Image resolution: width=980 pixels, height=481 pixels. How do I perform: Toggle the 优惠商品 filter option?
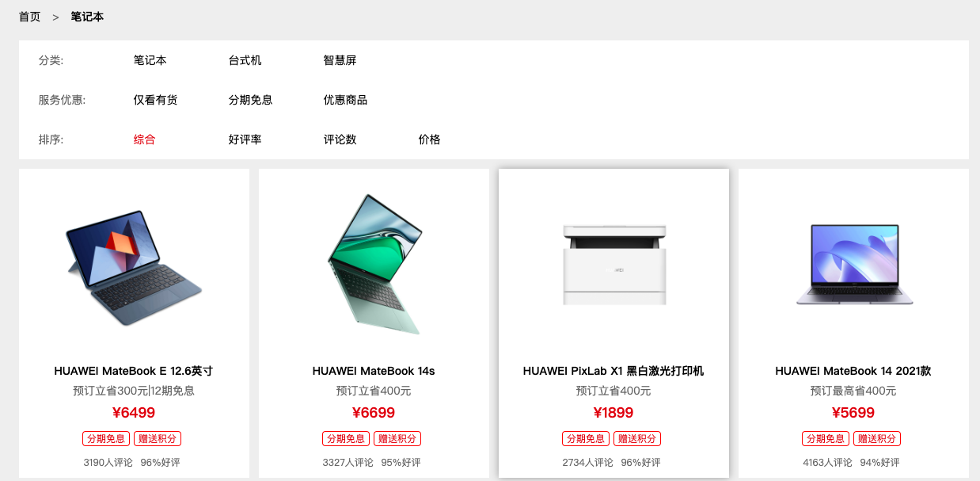345,100
